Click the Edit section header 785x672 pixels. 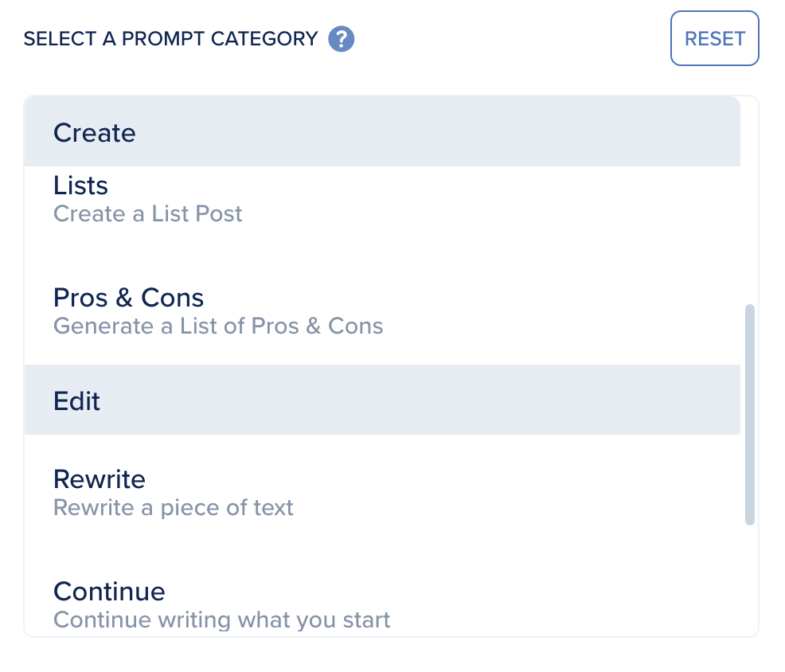click(76, 400)
